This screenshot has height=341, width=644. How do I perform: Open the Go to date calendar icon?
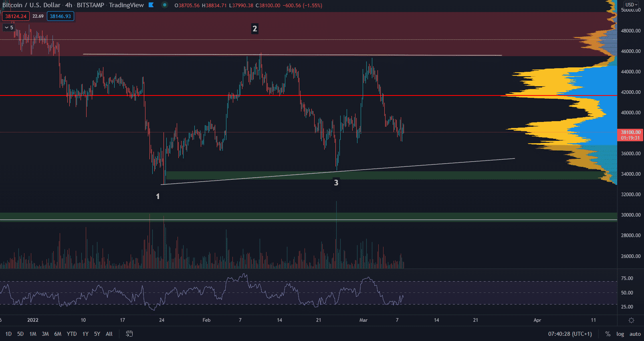point(129,334)
